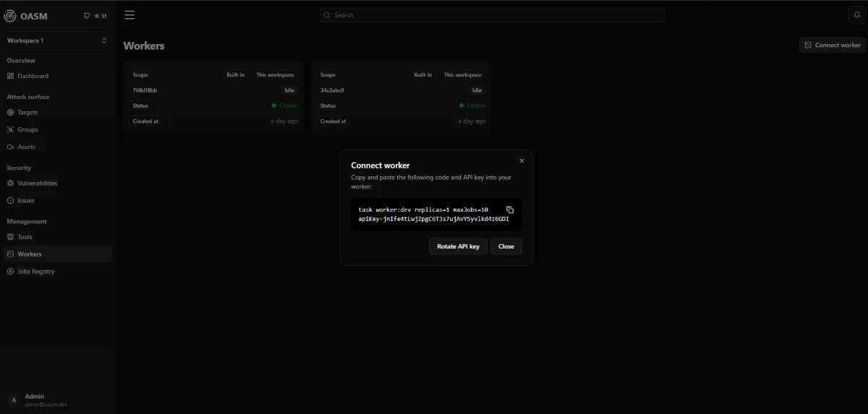This screenshot has height=414, width=868.
Task: Click the search magnifier icon
Action: pyautogui.click(x=327, y=14)
